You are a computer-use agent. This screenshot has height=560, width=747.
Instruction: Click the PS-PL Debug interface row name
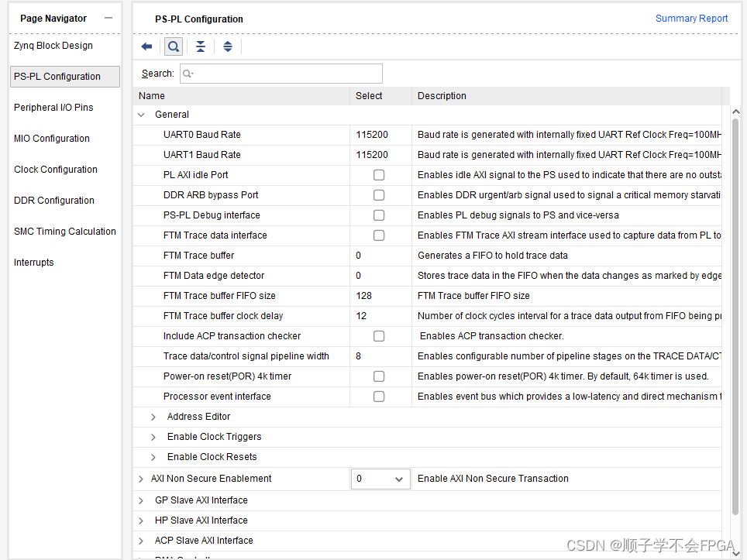pyautogui.click(x=212, y=215)
